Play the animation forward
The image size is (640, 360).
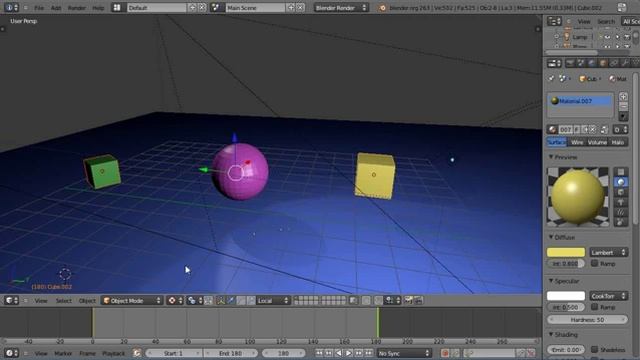[x=349, y=353]
